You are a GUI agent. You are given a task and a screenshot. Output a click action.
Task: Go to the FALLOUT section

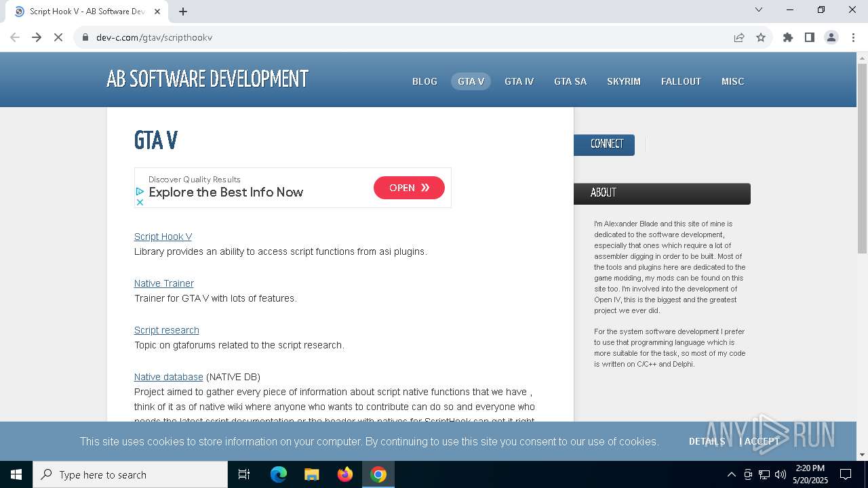click(x=681, y=81)
